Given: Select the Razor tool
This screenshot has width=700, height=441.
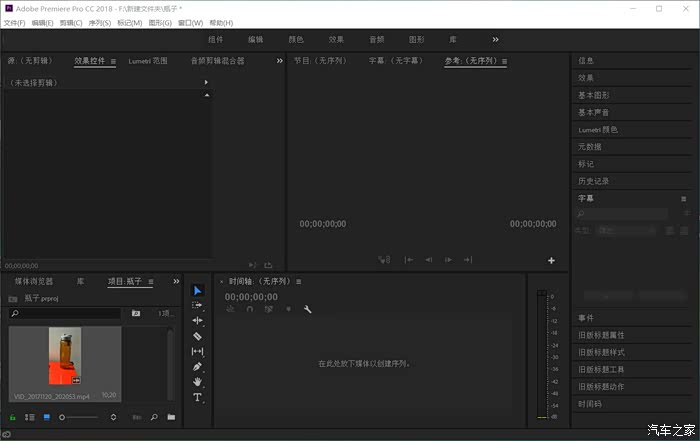Looking at the screenshot, I should [x=197, y=336].
